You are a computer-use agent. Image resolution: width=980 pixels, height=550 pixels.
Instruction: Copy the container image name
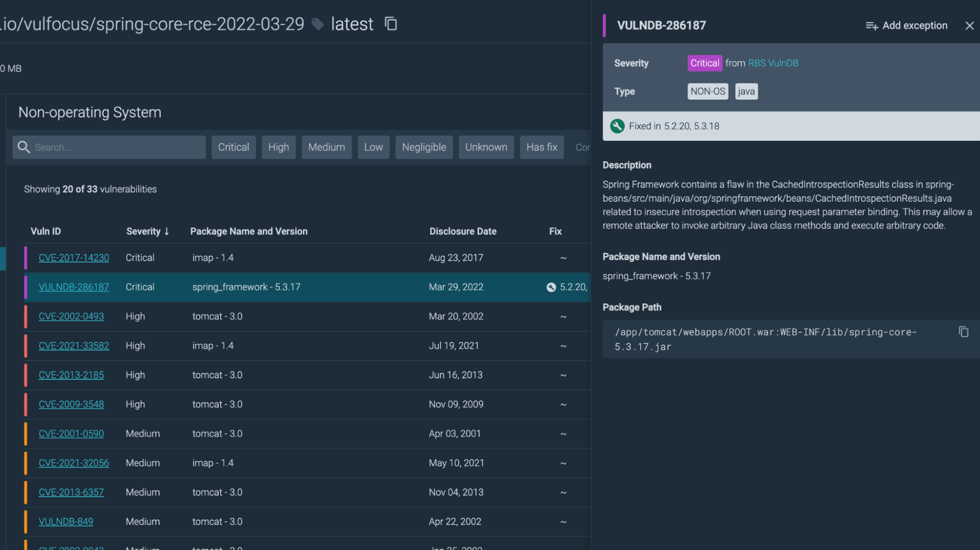pos(391,24)
